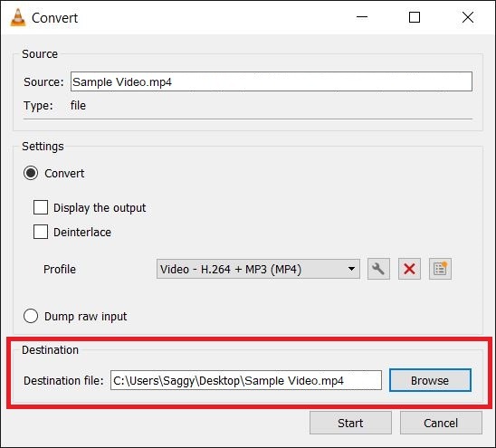This screenshot has width=496, height=448.
Task: Click the VLC cone icon in title bar
Action: (18, 17)
